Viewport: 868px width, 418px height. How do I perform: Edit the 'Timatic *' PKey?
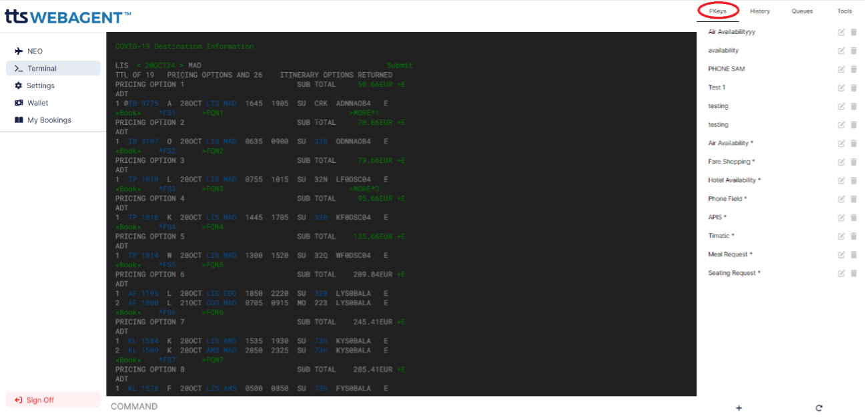click(x=841, y=236)
